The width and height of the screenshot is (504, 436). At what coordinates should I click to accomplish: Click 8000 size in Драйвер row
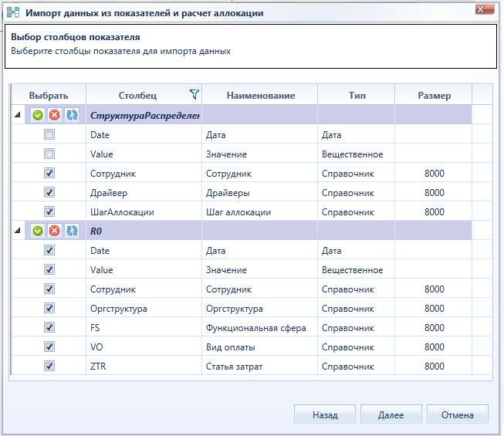(435, 192)
